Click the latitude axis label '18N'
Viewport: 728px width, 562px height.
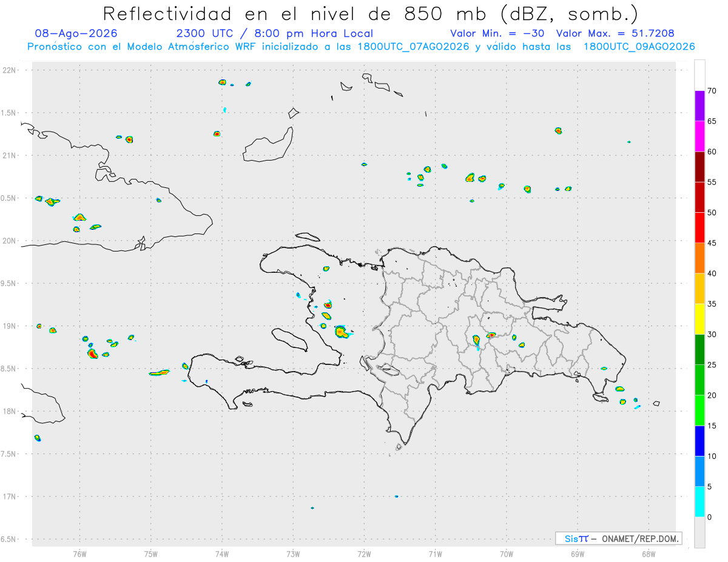pyautogui.click(x=10, y=411)
